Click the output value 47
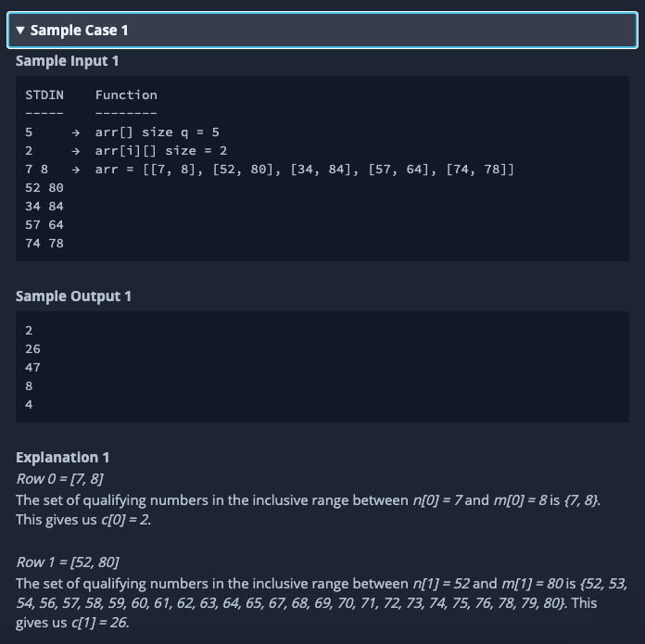This screenshot has height=644, width=645. 32,368
